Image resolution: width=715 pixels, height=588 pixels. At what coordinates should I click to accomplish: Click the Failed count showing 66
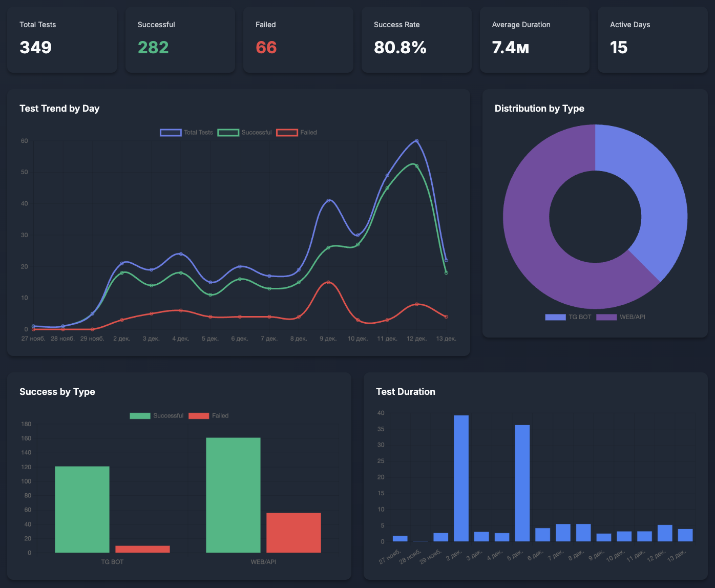pyautogui.click(x=266, y=48)
